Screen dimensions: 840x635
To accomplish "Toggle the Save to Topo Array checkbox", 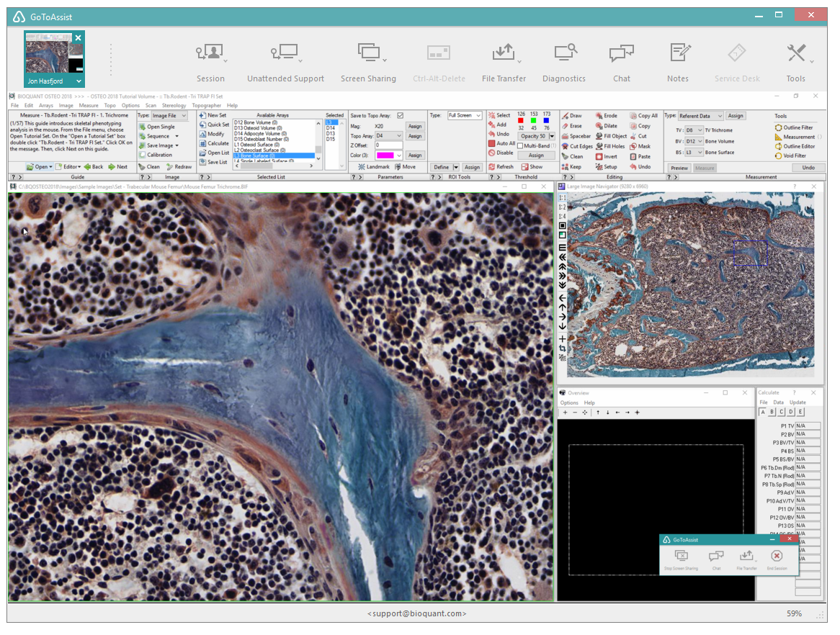I will [x=400, y=116].
